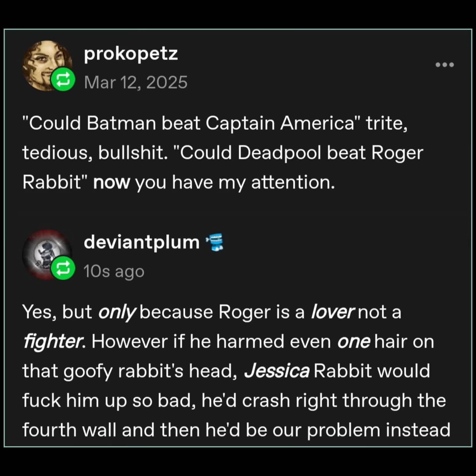Open prokopetz's profile avatar
The width and height of the screenshot is (476, 476).
(x=47, y=66)
